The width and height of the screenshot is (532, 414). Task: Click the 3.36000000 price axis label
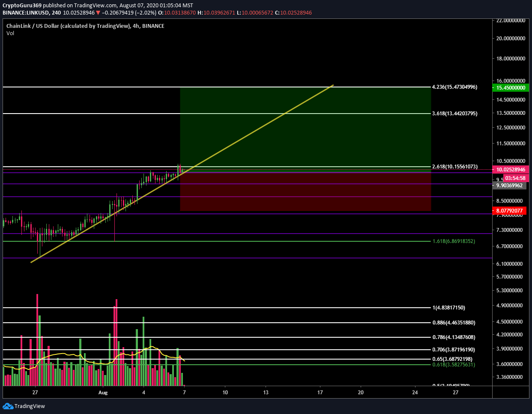click(x=509, y=377)
